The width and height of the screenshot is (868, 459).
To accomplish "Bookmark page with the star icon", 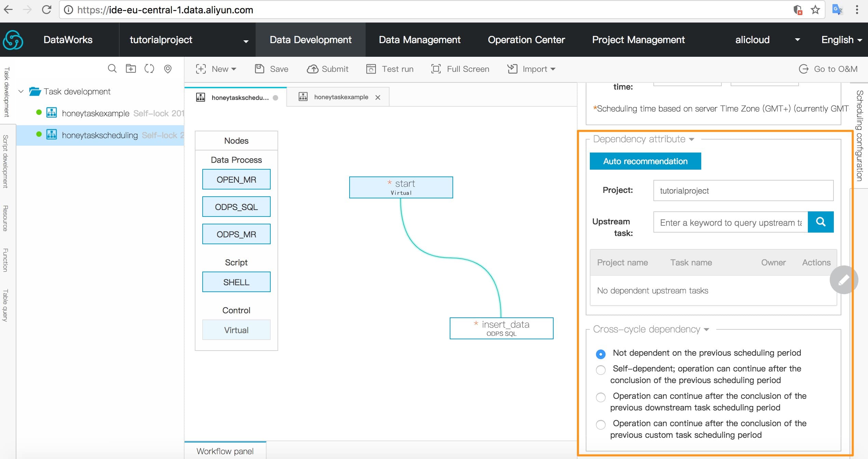I will click(x=815, y=10).
